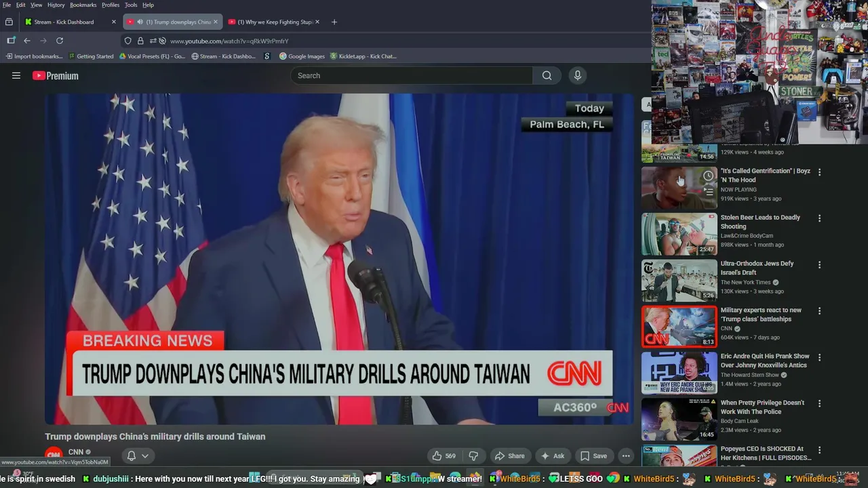868x488 pixels.
Task: Open the History menu
Action: point(56,5)
